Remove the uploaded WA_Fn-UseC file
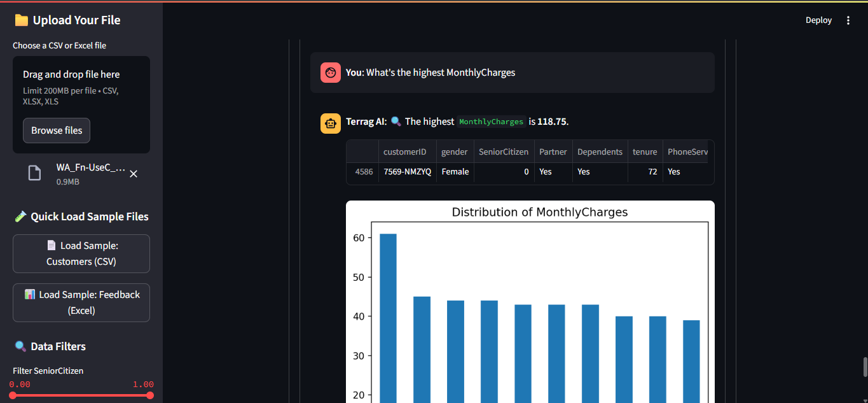The width and height of the screenshot is (868, 403). point(134,174)
